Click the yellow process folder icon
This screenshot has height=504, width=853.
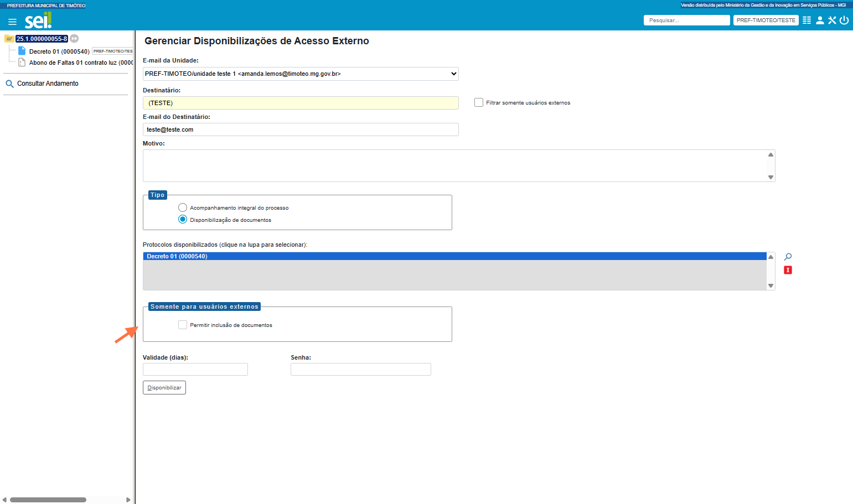pos(9,39)
